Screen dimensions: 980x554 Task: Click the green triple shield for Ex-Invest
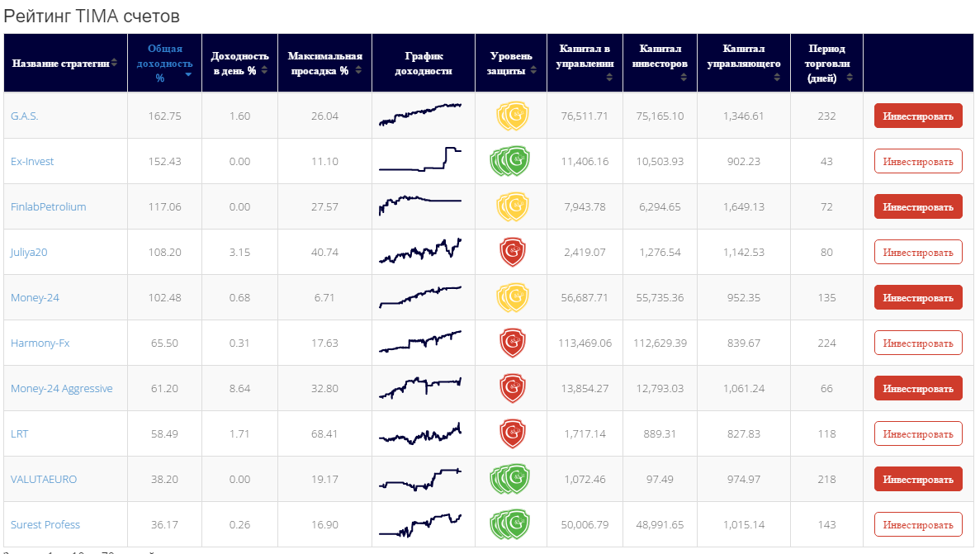(510, 162)
